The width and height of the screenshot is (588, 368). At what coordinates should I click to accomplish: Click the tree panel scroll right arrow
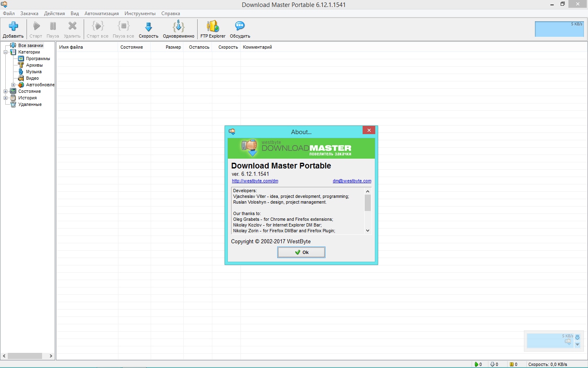pos(51,356)
